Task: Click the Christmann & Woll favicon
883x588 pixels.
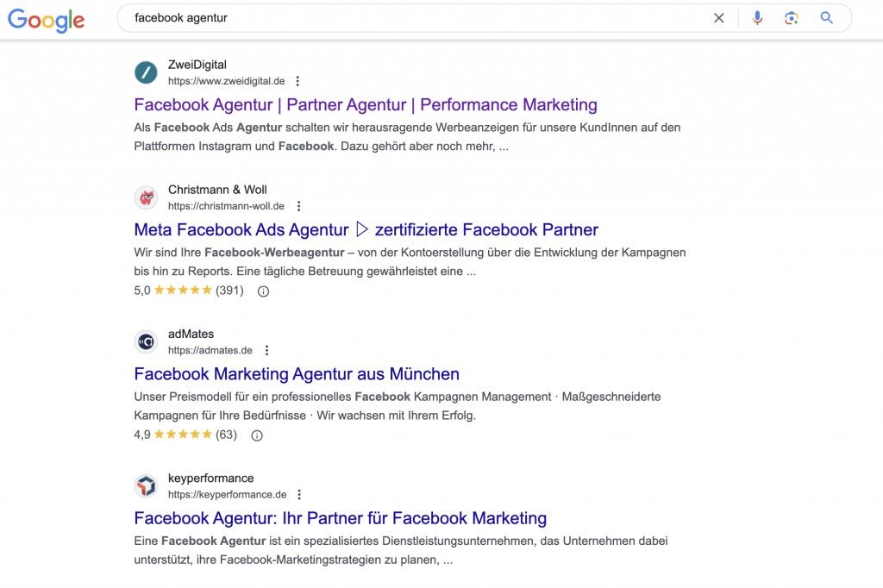Action: [x=146, y=197]
